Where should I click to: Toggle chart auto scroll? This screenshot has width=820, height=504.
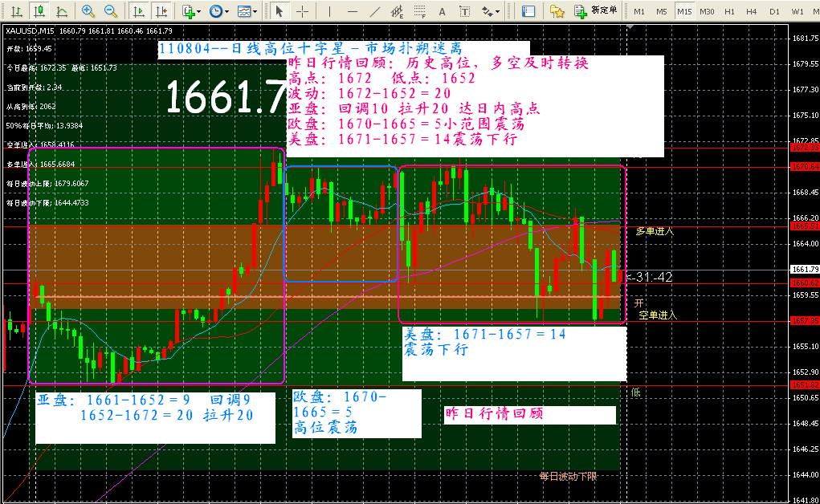point(139,11)
